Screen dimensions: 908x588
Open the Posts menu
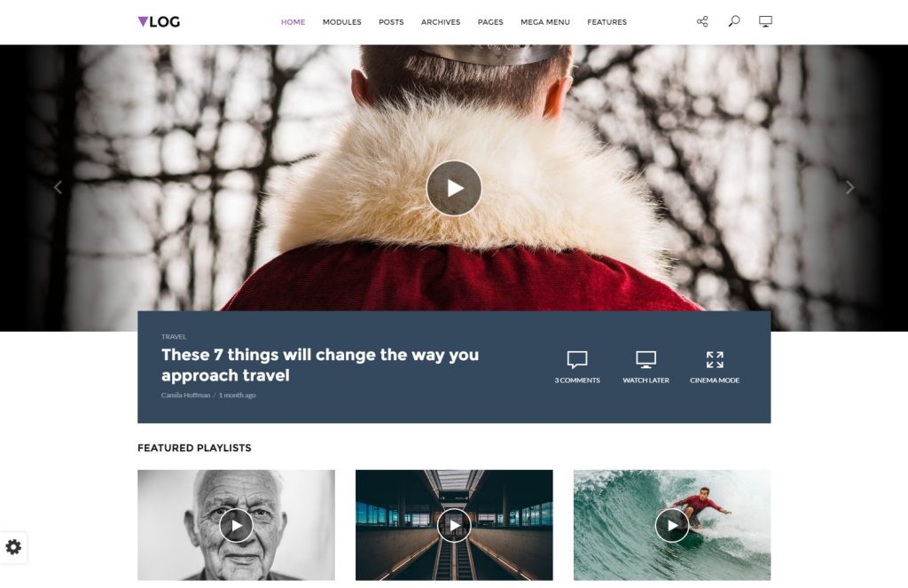[x=391, y=22]
